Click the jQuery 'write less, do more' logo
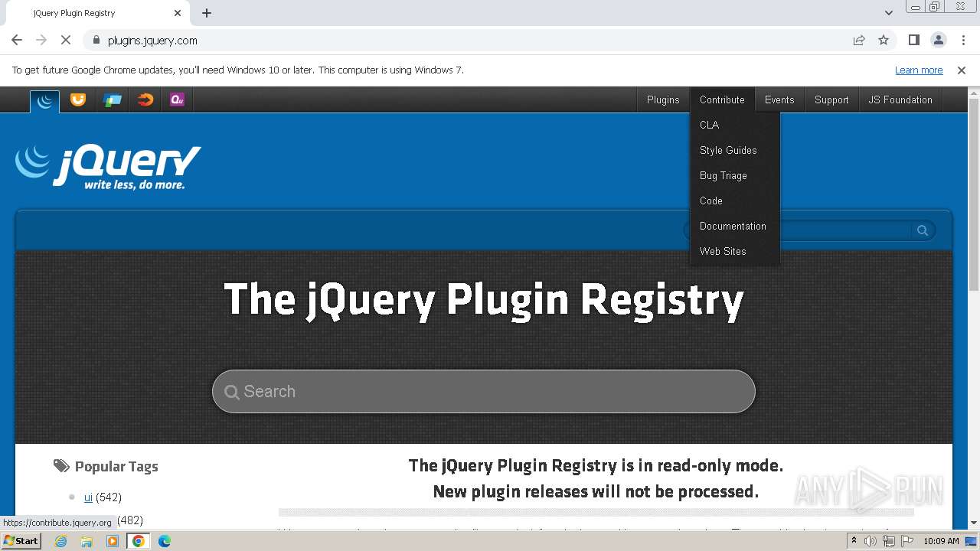 pos(108,168)
